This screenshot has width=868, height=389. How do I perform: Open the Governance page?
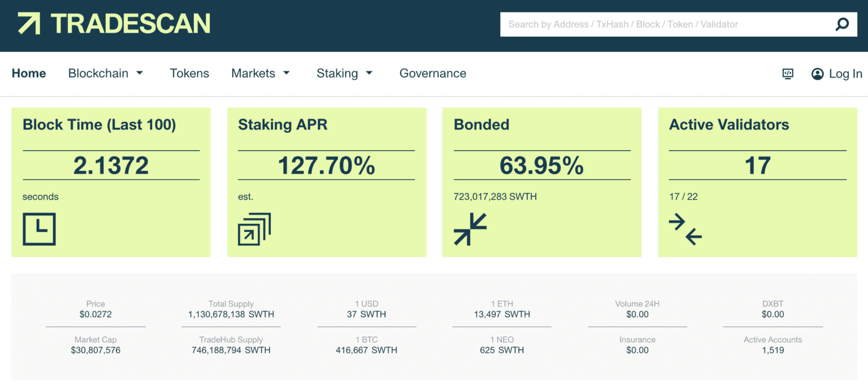(x=433, y=74)
